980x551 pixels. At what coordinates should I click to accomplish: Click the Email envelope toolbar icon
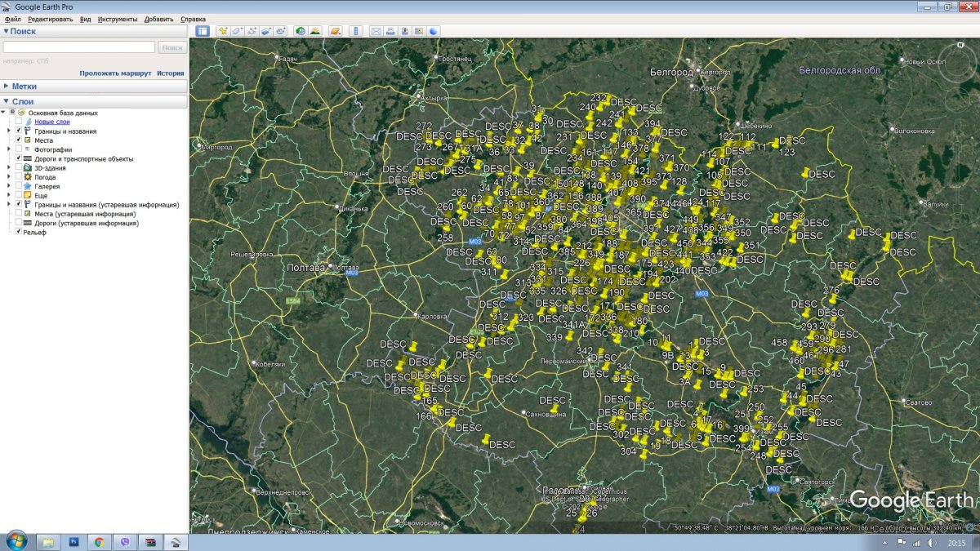[376, 31]
